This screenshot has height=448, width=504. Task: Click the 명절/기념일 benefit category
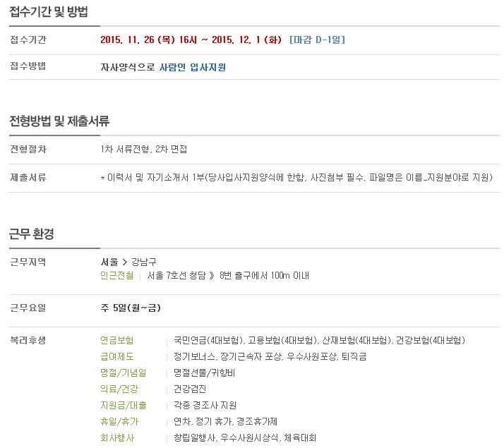tap(123, 373)
